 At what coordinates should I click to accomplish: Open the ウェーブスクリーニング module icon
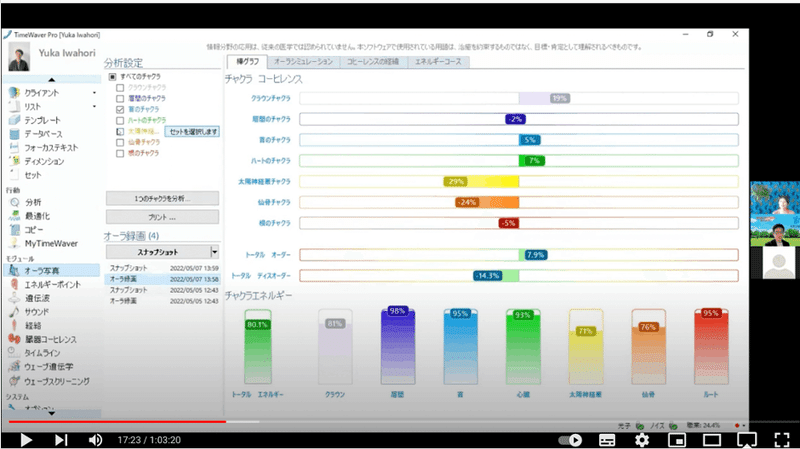tap(14, 381)
